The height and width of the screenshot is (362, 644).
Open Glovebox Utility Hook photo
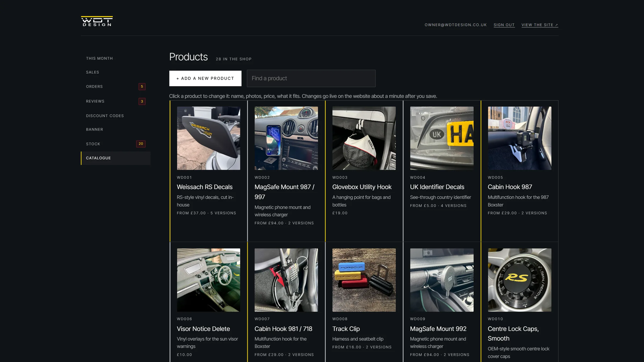tap(364, 138)
